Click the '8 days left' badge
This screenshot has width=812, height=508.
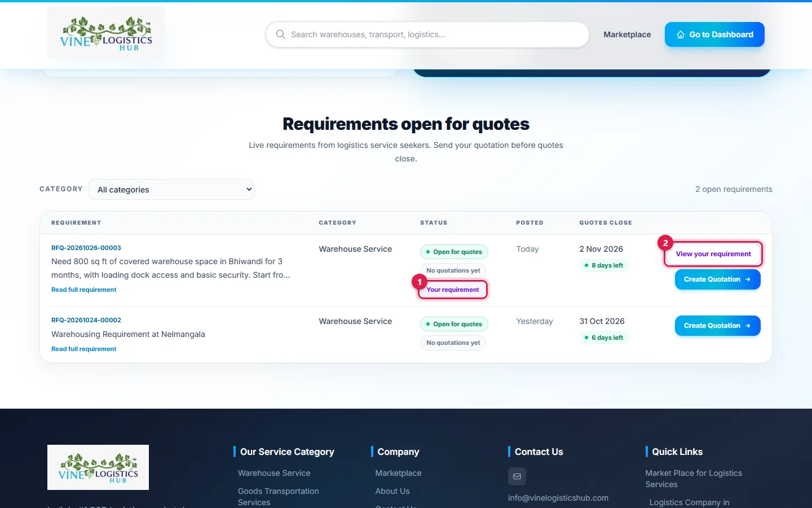pyautogui.click(x=603, y=265)
